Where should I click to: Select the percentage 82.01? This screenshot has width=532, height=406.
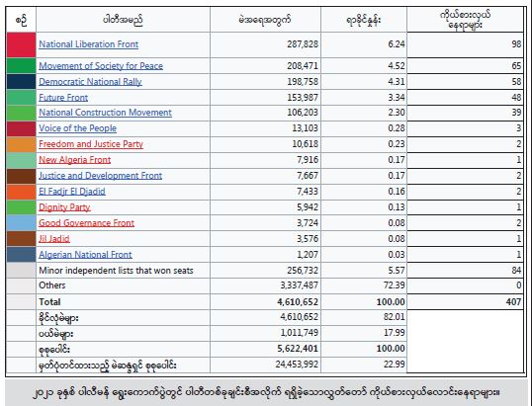pos(395,317)
